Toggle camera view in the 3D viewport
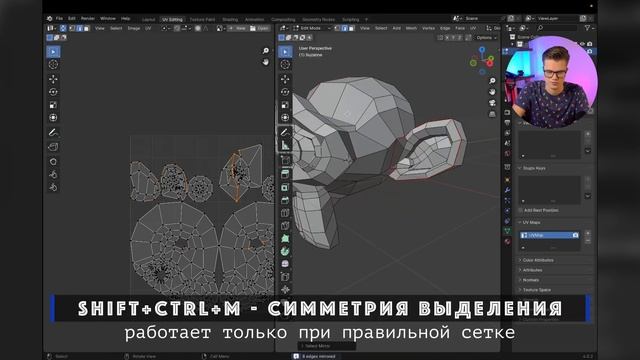The height and width of the screenshot is (360, 640). 492,103
